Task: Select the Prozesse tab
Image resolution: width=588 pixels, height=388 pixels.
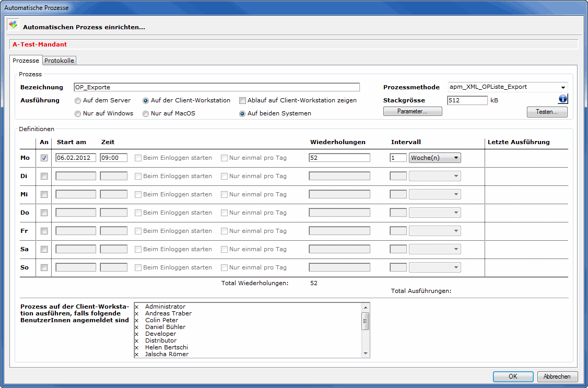Action: (26, 61)
